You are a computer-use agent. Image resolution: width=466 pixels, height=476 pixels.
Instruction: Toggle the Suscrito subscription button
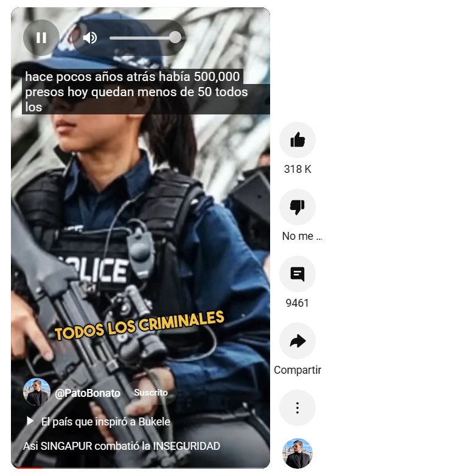[x=151, y=393]
